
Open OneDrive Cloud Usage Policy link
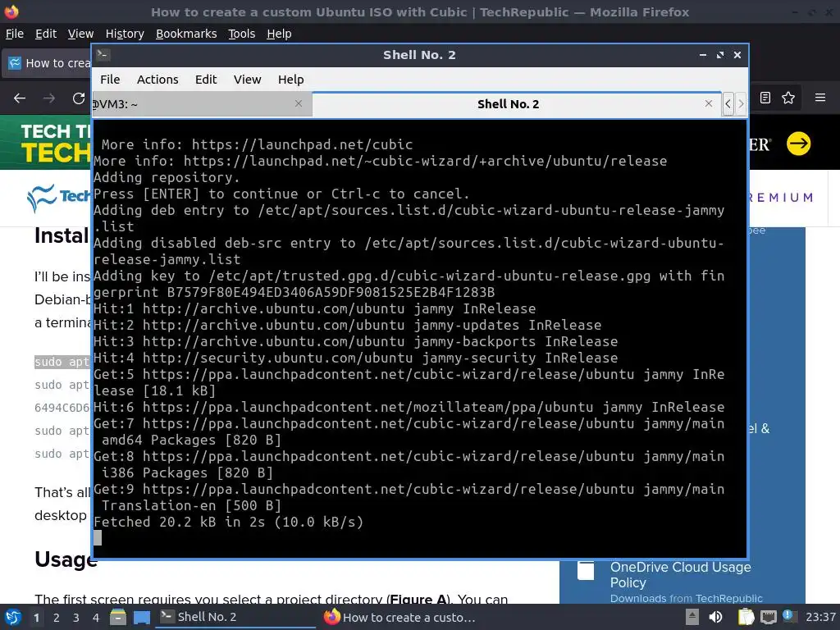[x=680, y=574]
